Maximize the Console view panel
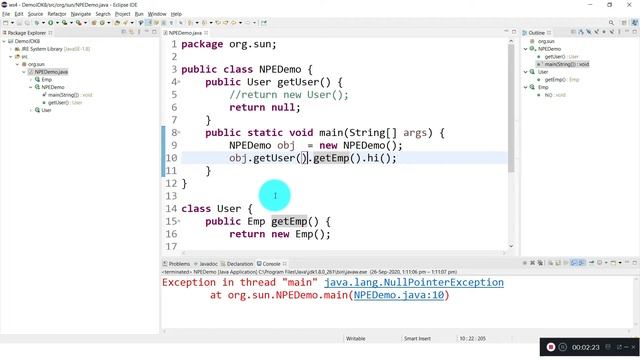Screen dimensions: 640x360 click(x=635, y=263)
